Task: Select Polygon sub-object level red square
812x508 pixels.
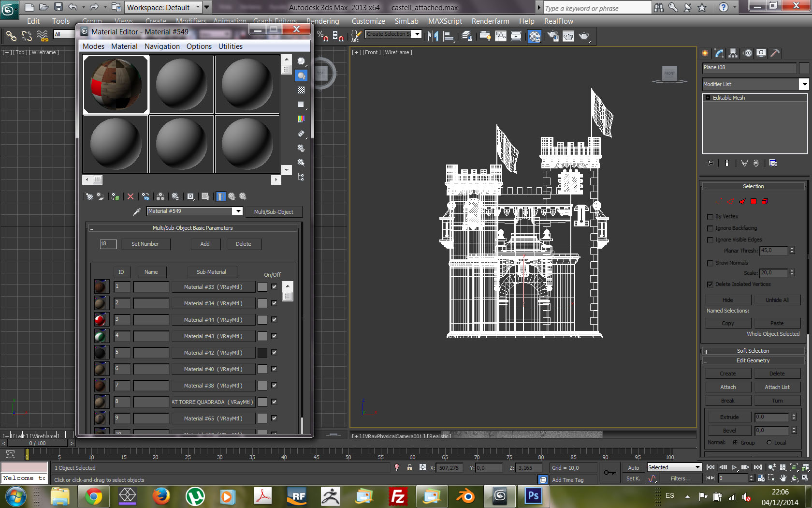Action: [x=753, y=201]
